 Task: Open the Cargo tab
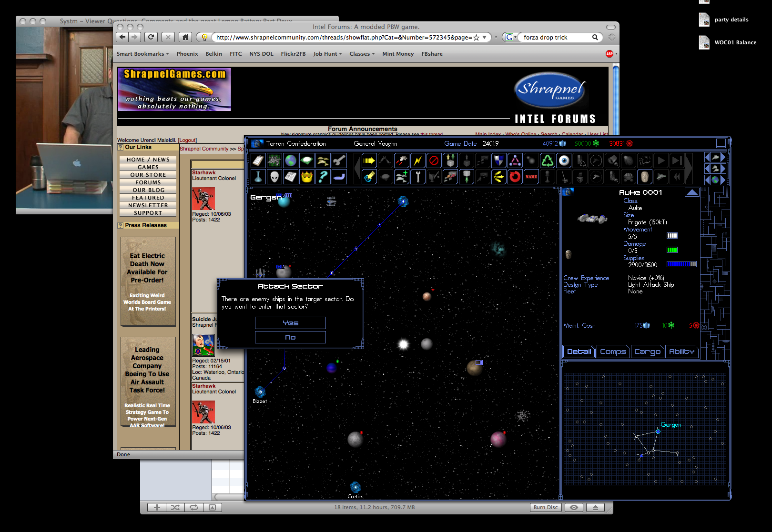(647, 351)
